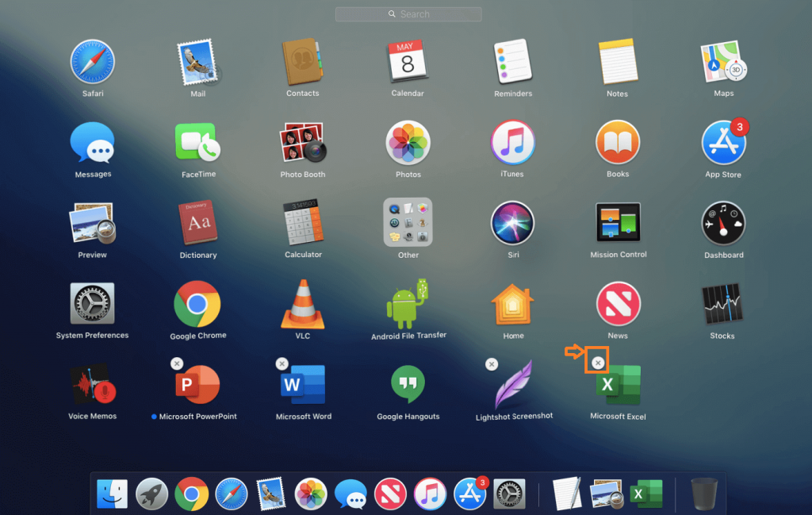Open the Calendar app
812x515 pixels.
pyautogui.click(x=408, y=62)
